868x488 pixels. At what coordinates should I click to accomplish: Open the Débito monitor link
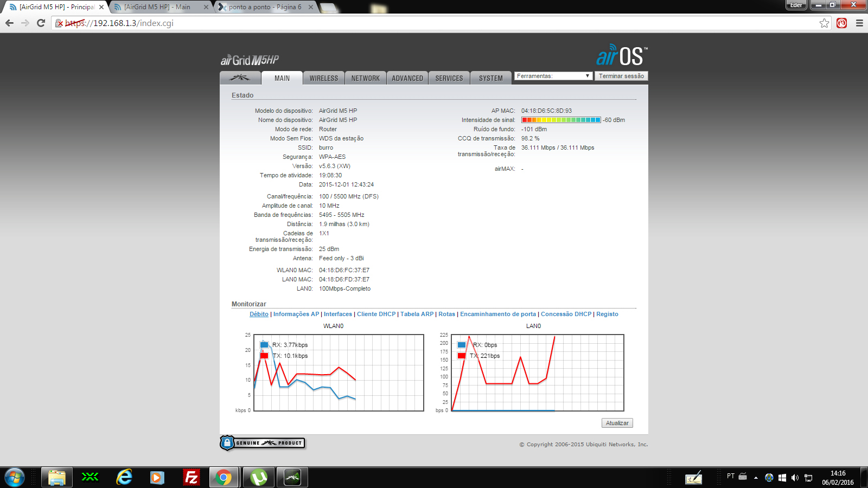(x=259, y=314)
